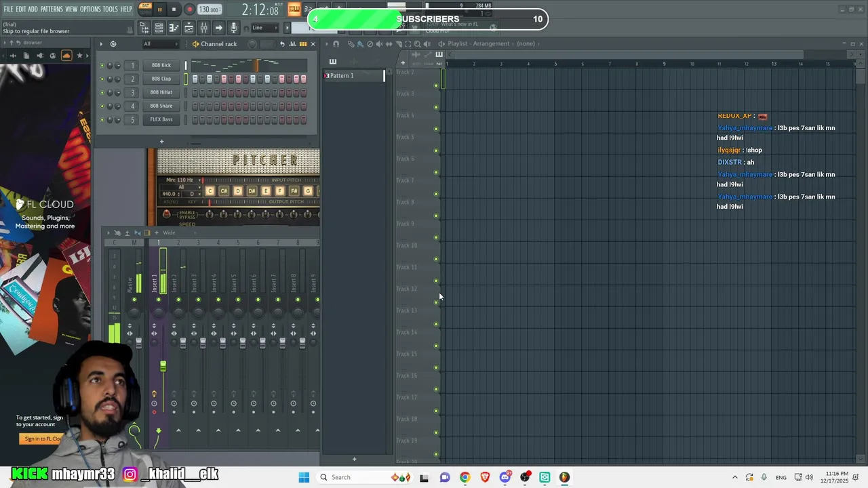Click the add channel plus button
The width and height of the screenshot is (868, 488).
coord(161,142)
